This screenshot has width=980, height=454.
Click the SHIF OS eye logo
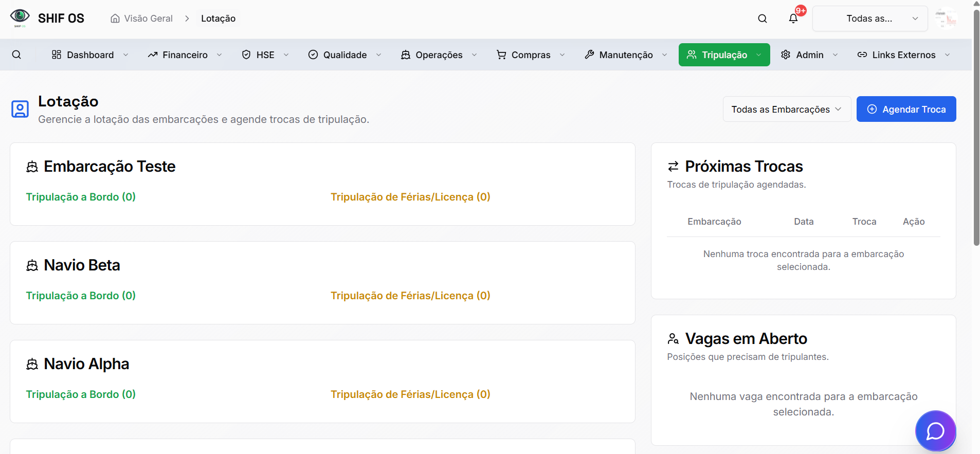(20, 17)
